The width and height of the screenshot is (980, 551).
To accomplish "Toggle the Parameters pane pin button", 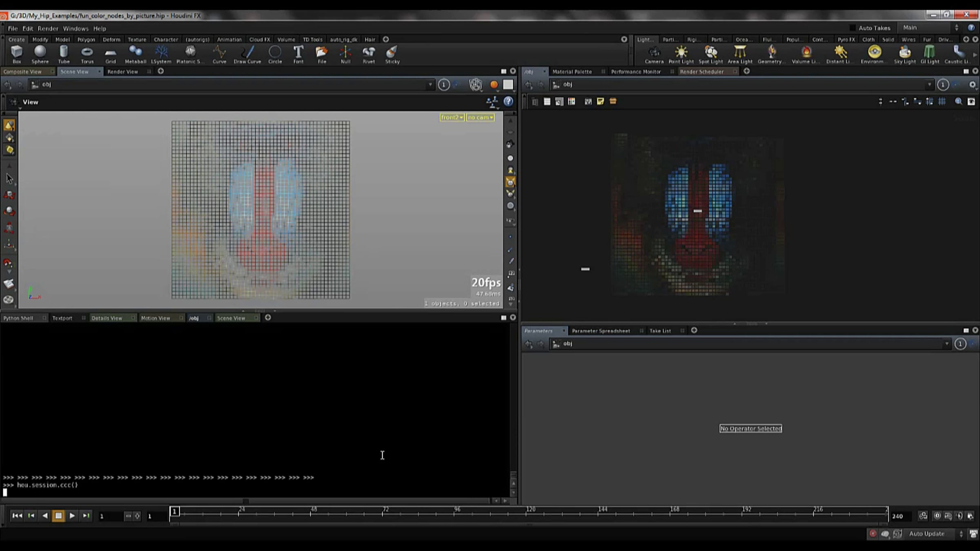I will coord(960,344).
